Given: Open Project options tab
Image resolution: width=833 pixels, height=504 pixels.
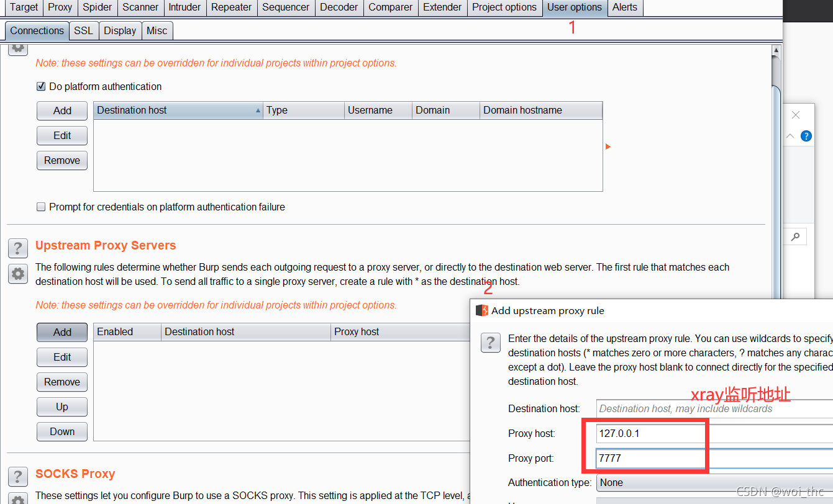Looking at the screenshot, I should pos(504,7).
